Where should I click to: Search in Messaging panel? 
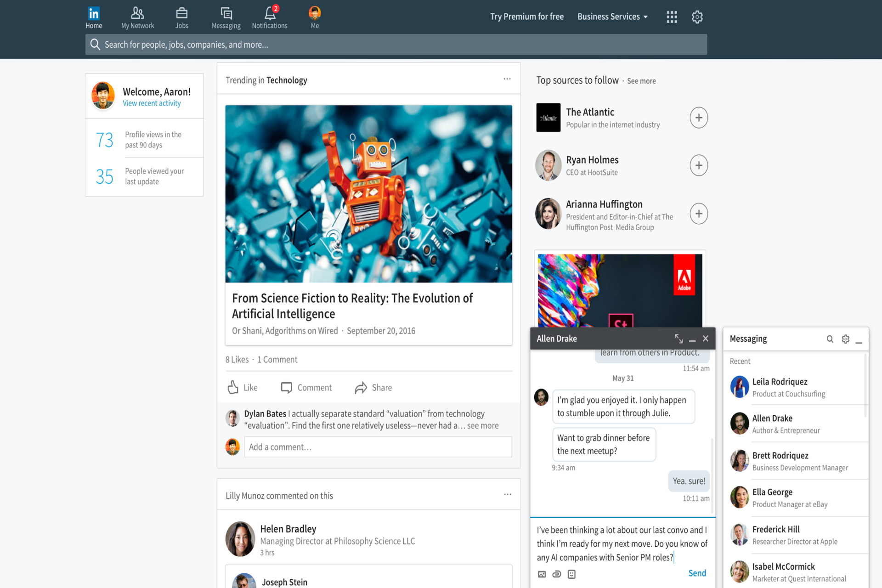(830, 339)
